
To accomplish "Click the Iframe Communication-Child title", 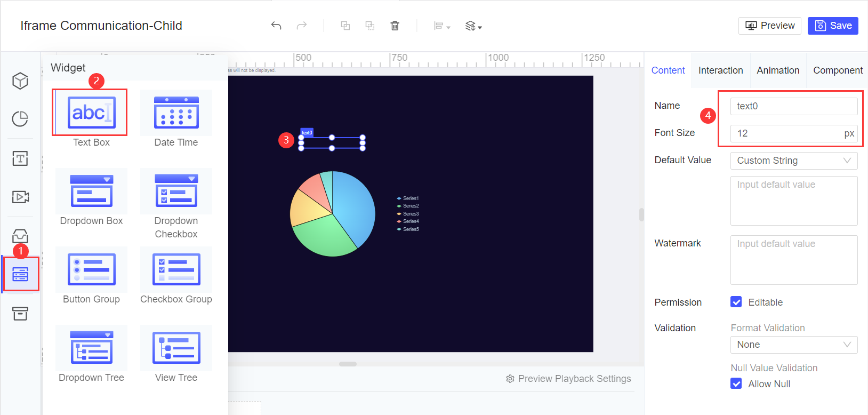I will 101,26.
